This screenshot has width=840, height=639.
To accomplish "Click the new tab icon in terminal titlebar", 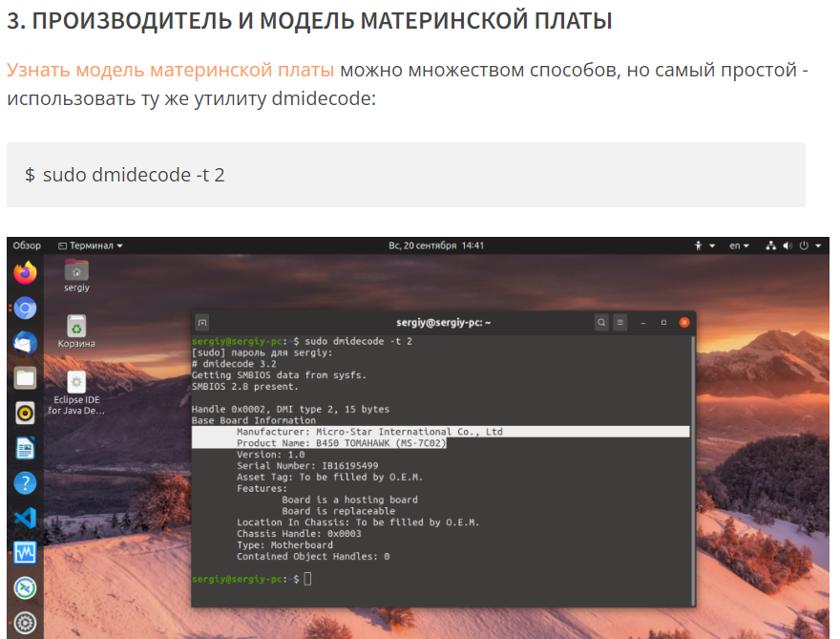I will click(202, 322).
